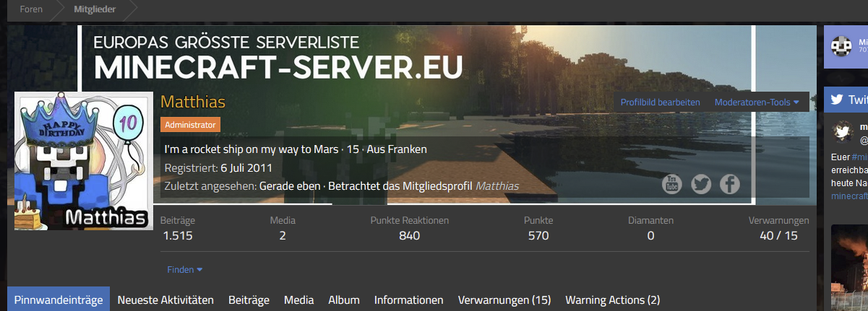Open the Facebook social profile icon

pos(729,185)
